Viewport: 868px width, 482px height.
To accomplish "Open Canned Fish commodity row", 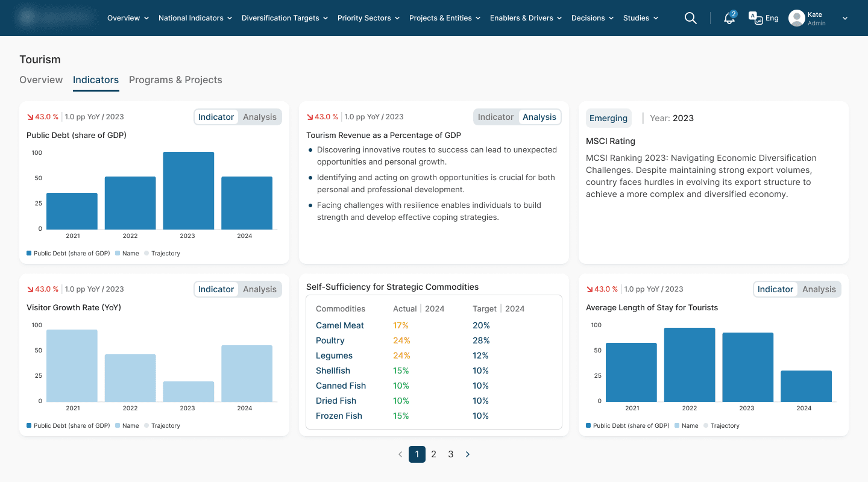I will click(434, 386).
